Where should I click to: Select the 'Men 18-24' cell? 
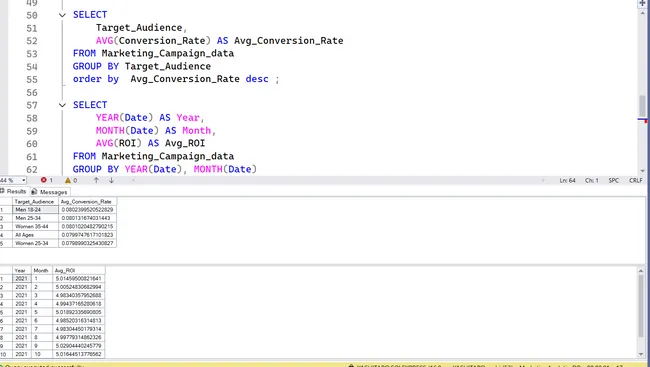click(x=35, y=210)
